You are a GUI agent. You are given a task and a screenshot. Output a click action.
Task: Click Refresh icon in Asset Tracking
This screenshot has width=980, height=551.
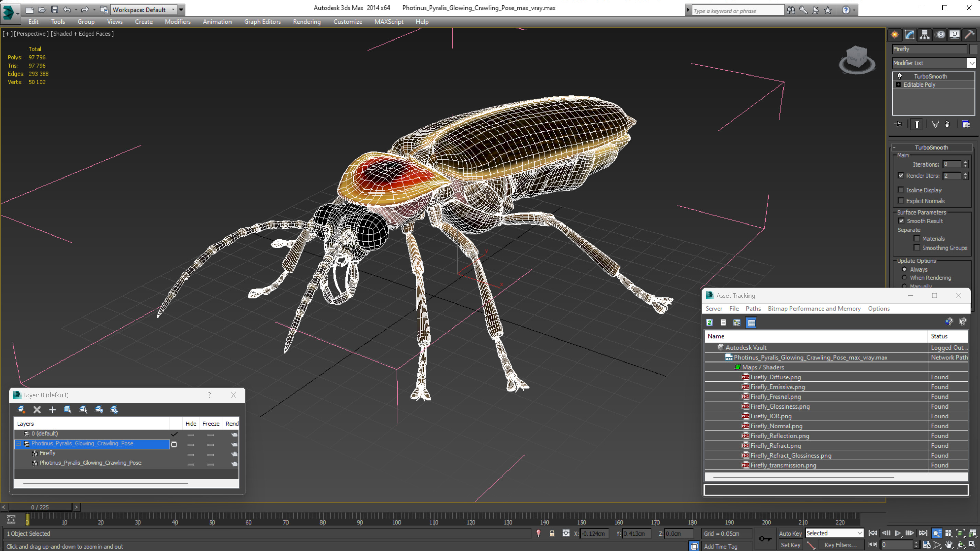click(x=710, y=322)
